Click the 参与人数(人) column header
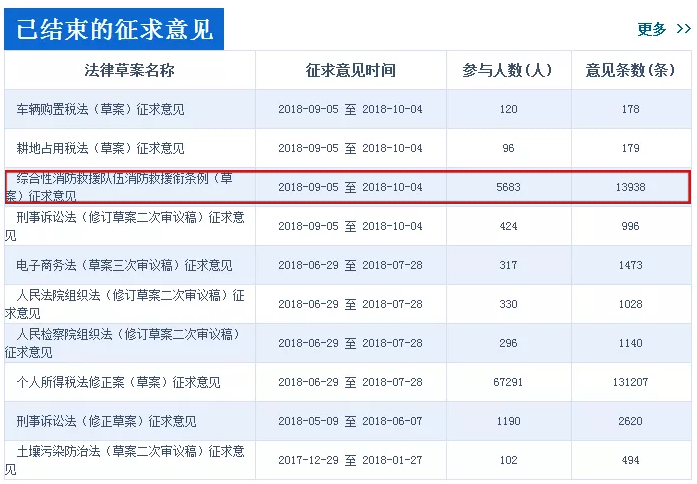The width and height of the screenshot is (697, 484). click(x=507, y=70)
